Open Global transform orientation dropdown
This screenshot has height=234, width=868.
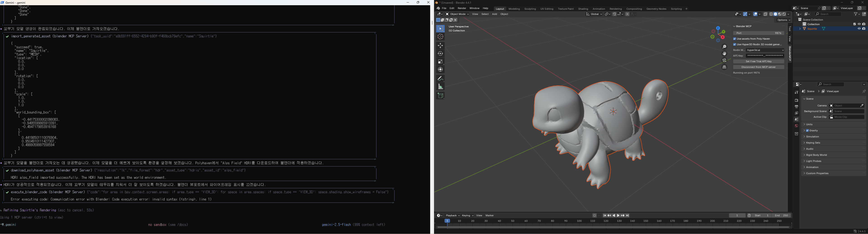[x=594, y=14]
